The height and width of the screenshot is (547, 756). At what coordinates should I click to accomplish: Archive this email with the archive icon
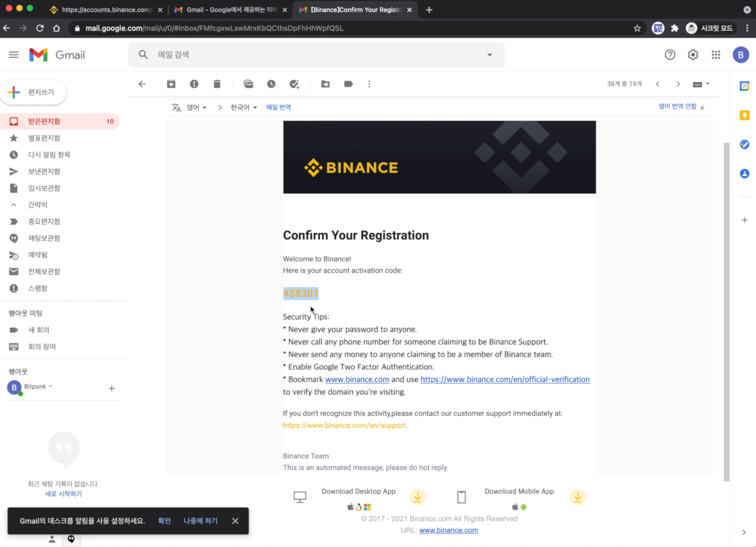click(171, 84)
